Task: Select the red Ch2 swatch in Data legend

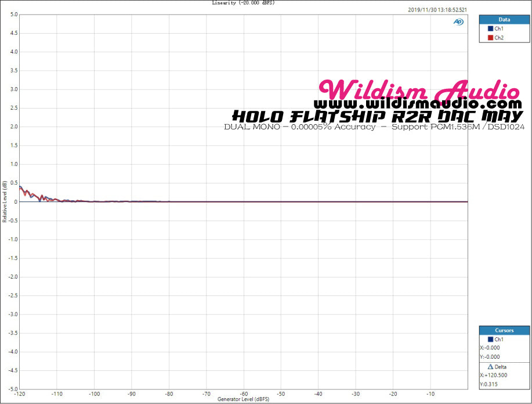Action: [x=491, y=38]
